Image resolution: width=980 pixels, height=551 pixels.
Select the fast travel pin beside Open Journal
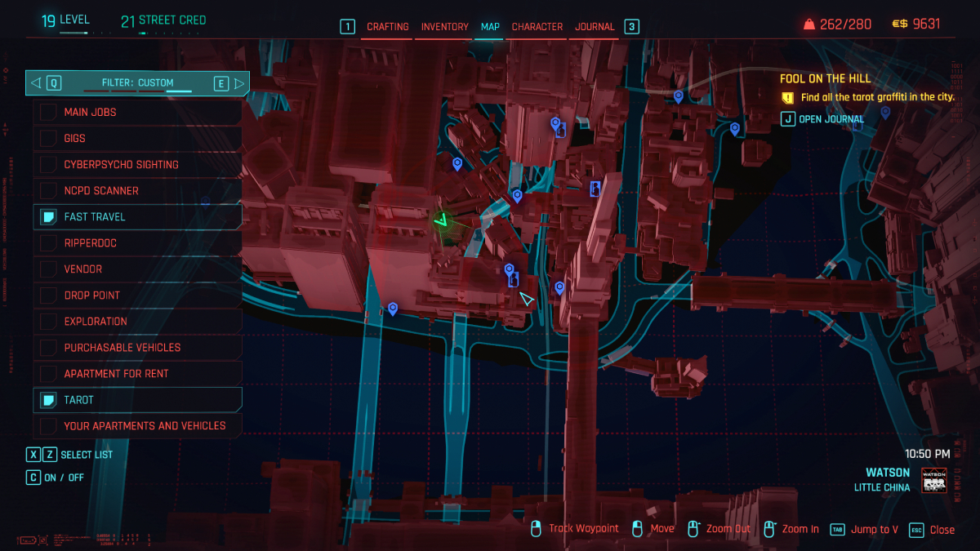click(x=884, y=112)
